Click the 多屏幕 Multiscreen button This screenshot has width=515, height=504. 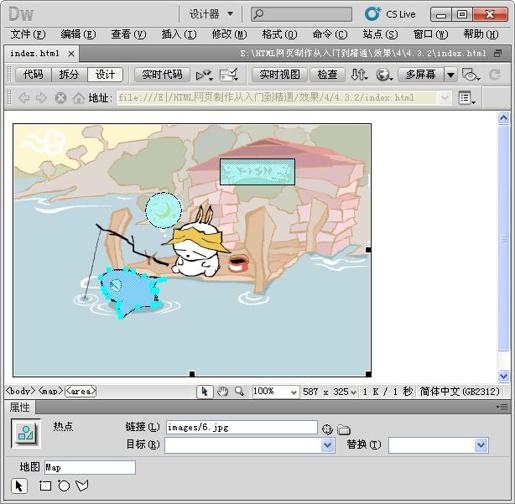click(421, 74)
